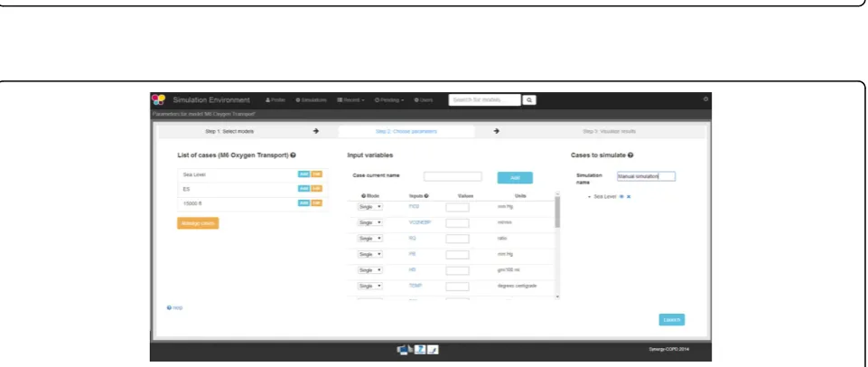This screenshot has height=367, width=868.
Task: Click the VO2NEBP input link
Action: coord(420,221)
